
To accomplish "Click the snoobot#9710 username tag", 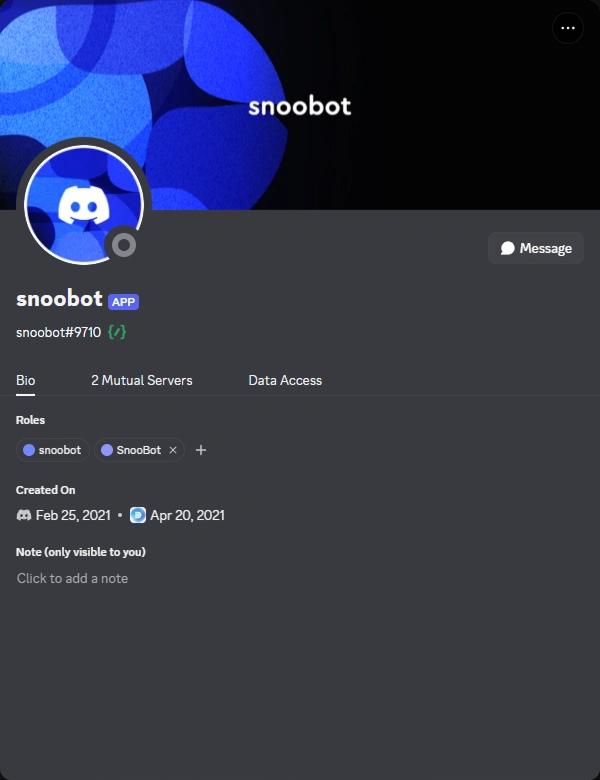I will 59,332.
